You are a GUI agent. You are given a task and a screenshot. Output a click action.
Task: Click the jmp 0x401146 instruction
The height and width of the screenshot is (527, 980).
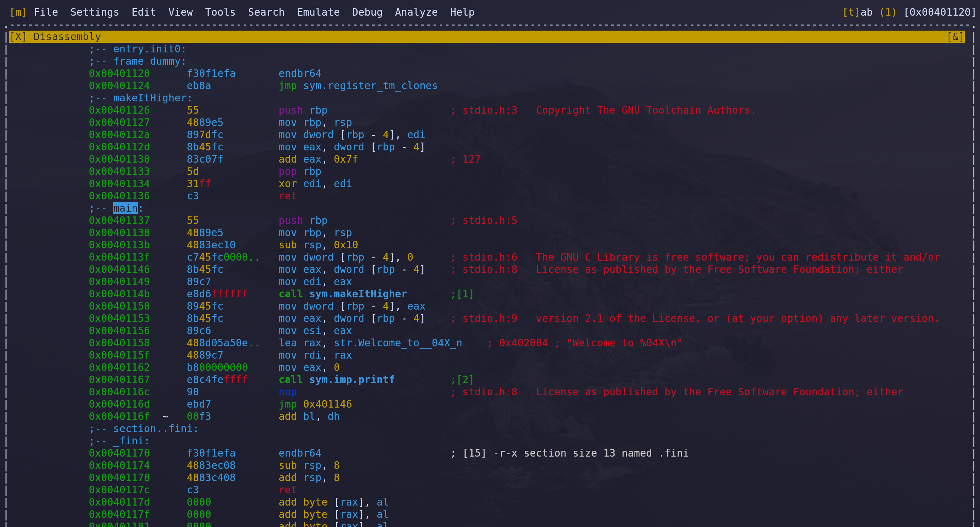click(315, 404)
